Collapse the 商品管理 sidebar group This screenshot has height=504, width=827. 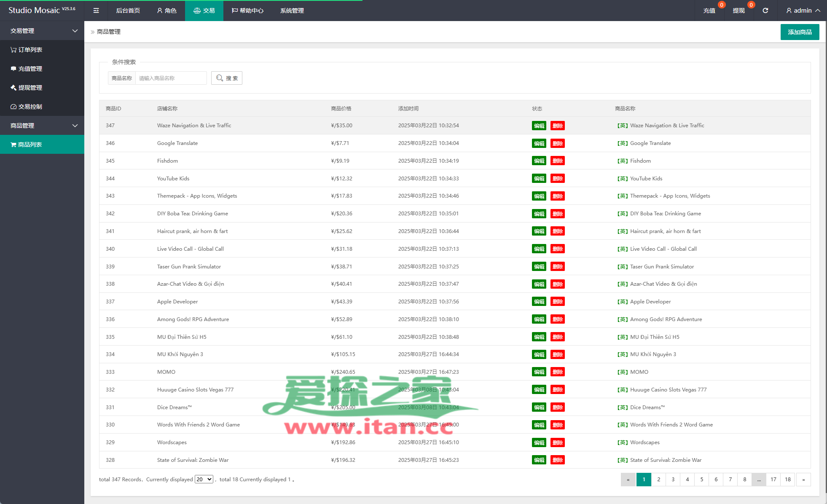pos(42,126)
